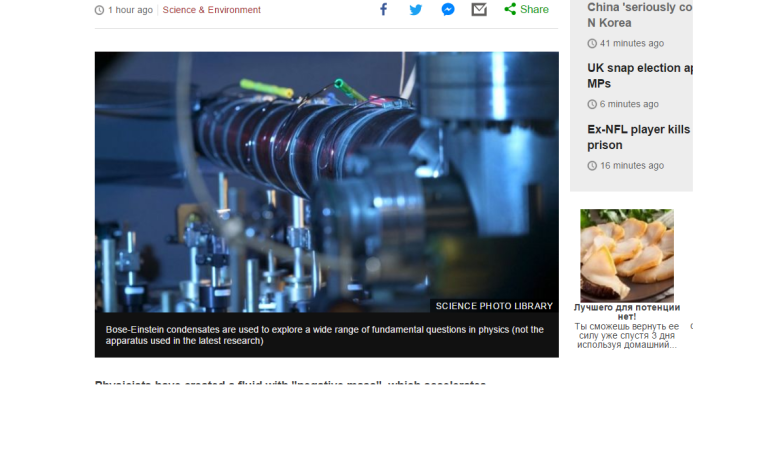Open the food advertisement image
770x453 pixels.
tap(627, 255)
